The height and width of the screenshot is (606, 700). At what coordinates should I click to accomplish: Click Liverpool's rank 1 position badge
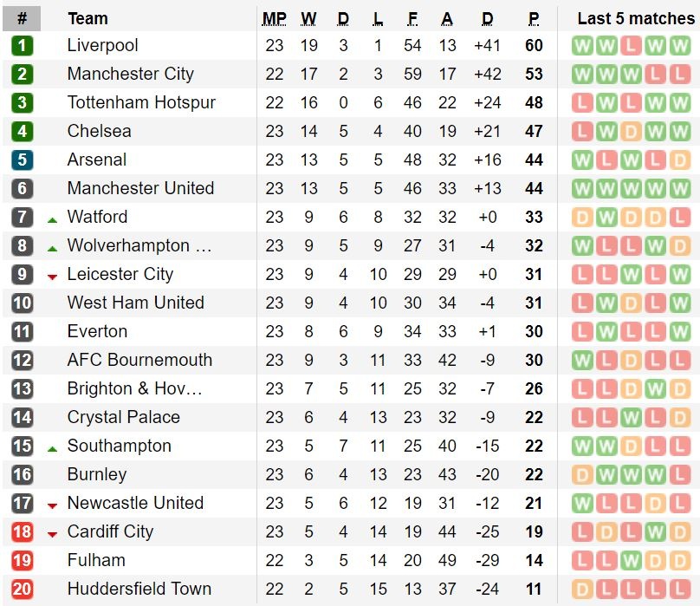23,46
